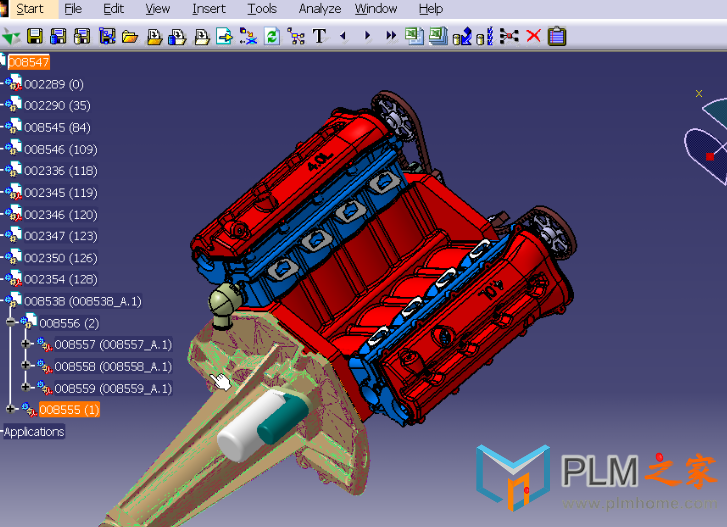This screenshot has width=727, height=527.
Task: Click the save icon with blue structure nodes
Action: 107,36
